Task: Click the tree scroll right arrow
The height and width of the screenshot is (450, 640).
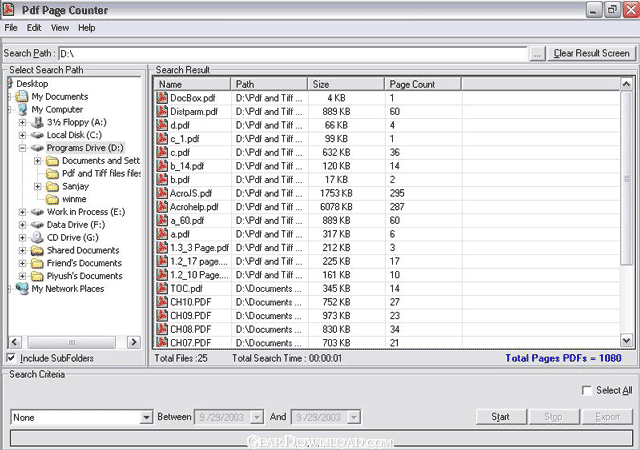Action: click(x=133, y=342)
